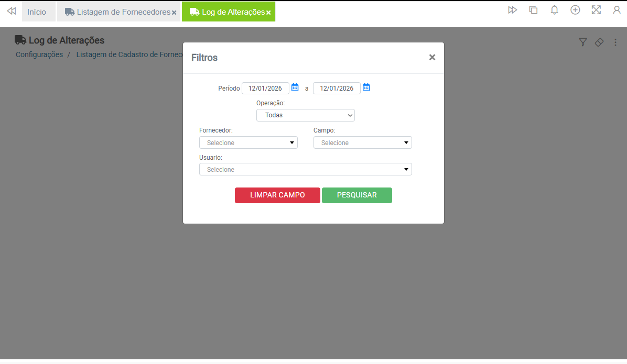Click the forward double-arrow icon

click(513, 10)
